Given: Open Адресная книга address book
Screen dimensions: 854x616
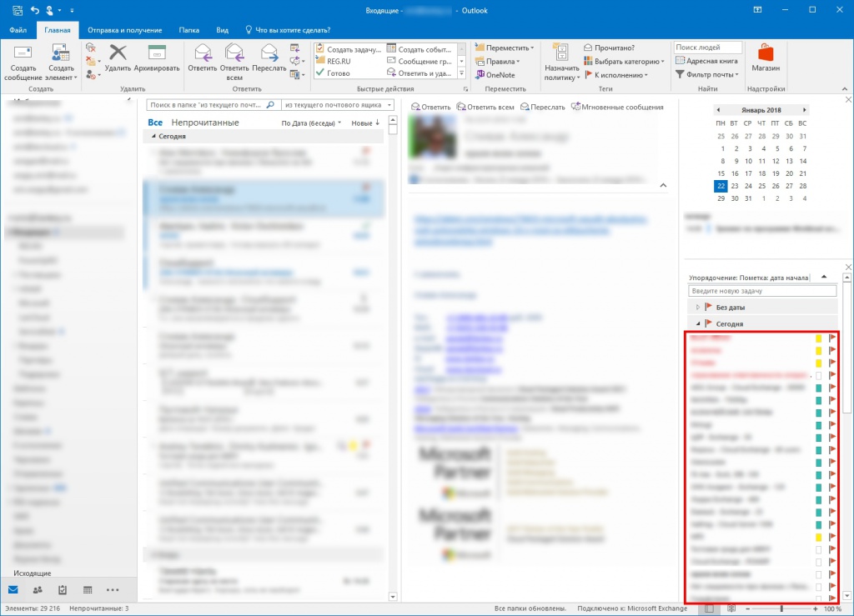Looking at the screenshot, I should [x=706, y=61].
